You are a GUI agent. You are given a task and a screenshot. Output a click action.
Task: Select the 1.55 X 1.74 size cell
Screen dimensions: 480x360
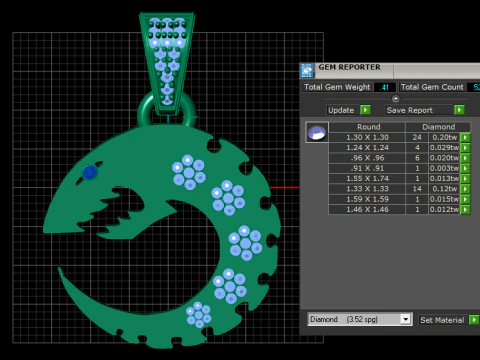[367, 179]
